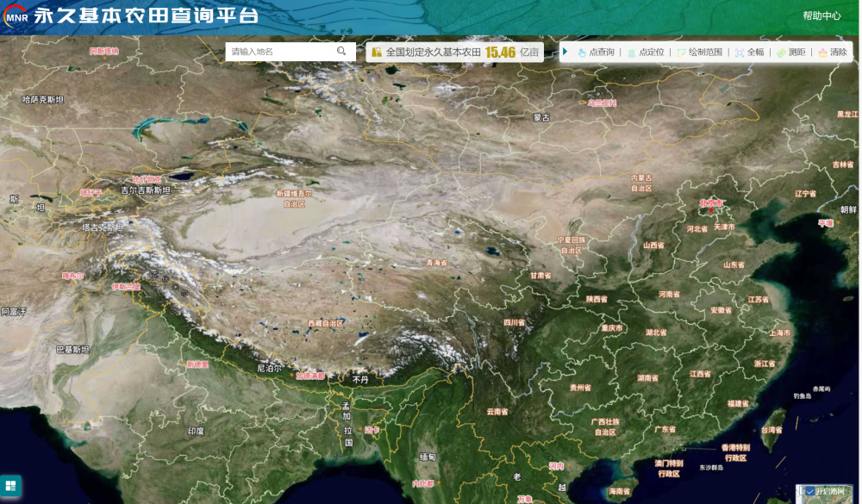Viewport: 862px width, 504px height.
Task: Click the 湖南省 map label
Action: tap(647, 378)
